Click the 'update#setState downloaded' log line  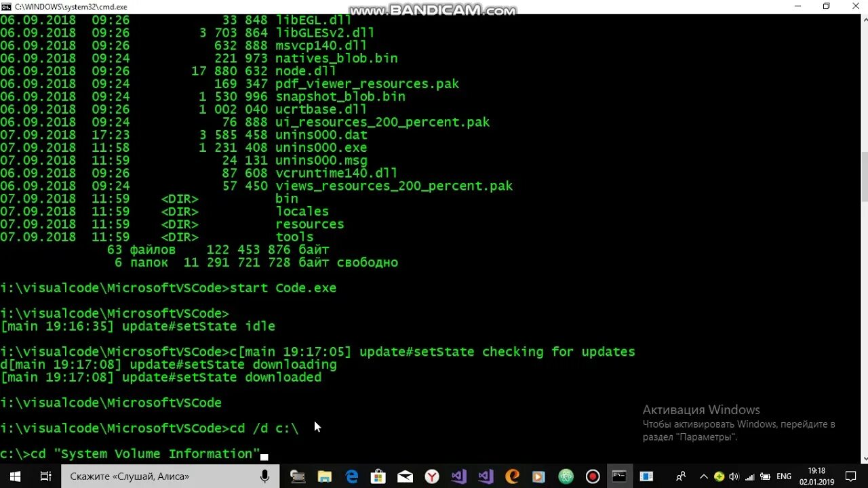[222, 378]
